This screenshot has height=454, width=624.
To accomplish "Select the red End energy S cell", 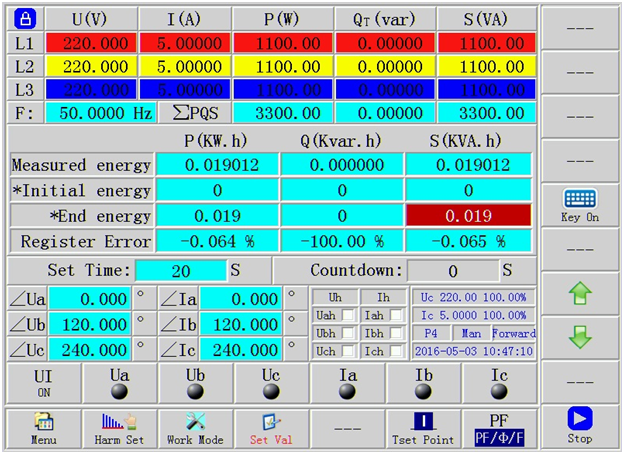I will click(x=468, y=216).
